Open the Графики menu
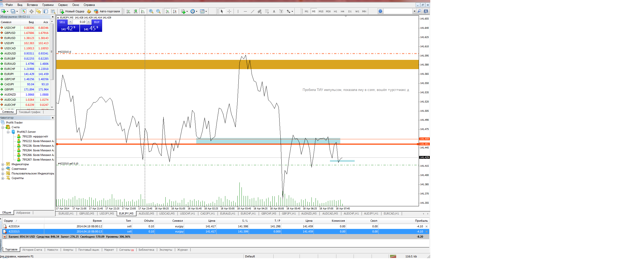This screenshot has width=644, height=279. click(48, 5)
